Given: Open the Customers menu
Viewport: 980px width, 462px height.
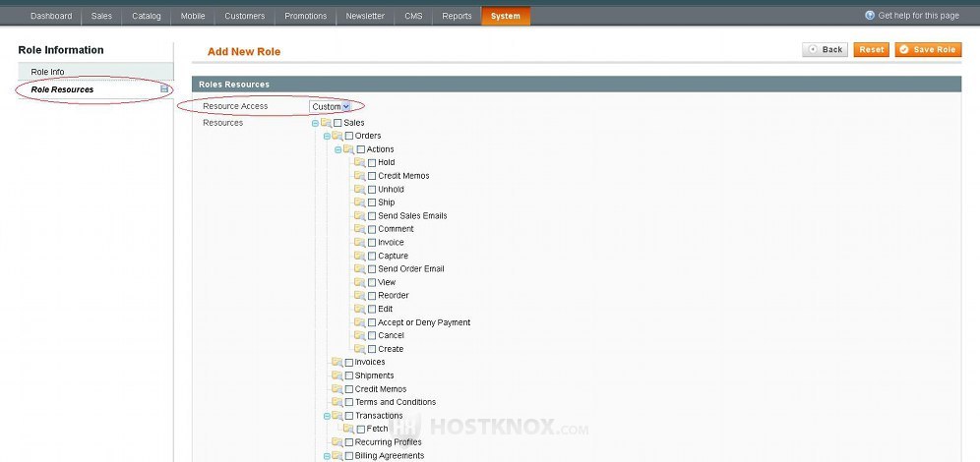Looking at the screenshot, I should (x=244, y=17).
